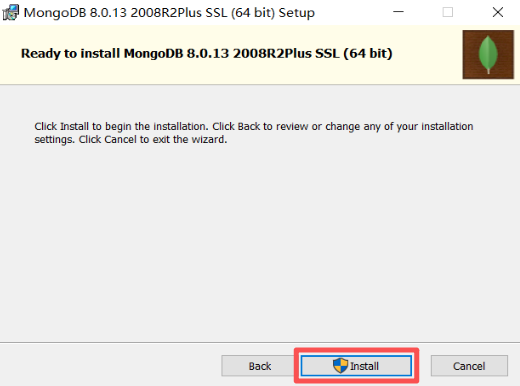
Task: Click the UAC shield on Install button
Action: click(340, 366)
